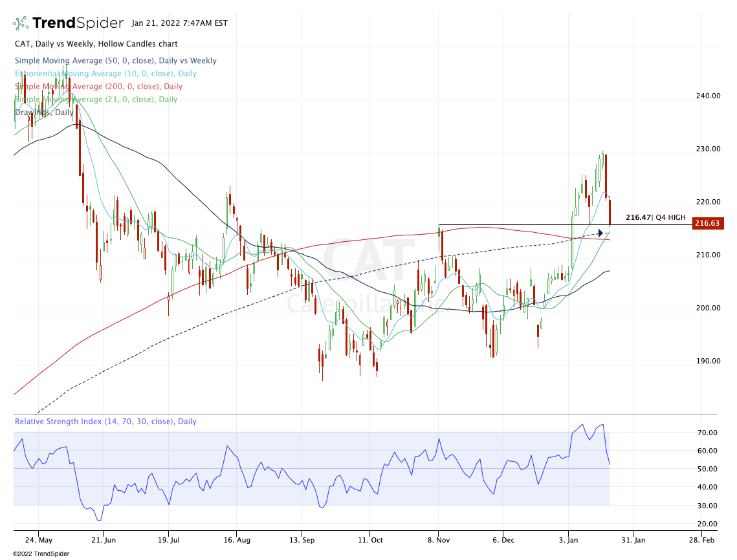Click the '11. Oct' date axis label
Viewport: 737px width, 560px height.
[370, 540]
